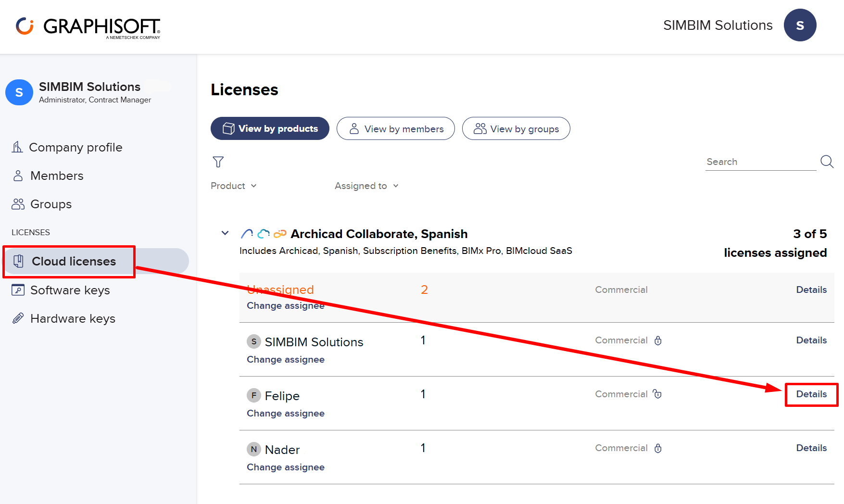Image resolution: width=844 pixels, height=504 pixels.
Task: Switch to View by groups
Action: [x=516, y=129]
